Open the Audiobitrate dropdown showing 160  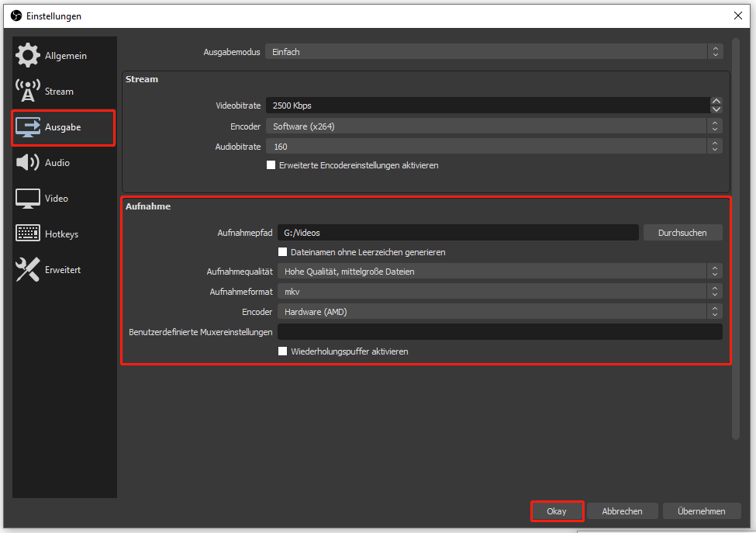pos(494,147)
